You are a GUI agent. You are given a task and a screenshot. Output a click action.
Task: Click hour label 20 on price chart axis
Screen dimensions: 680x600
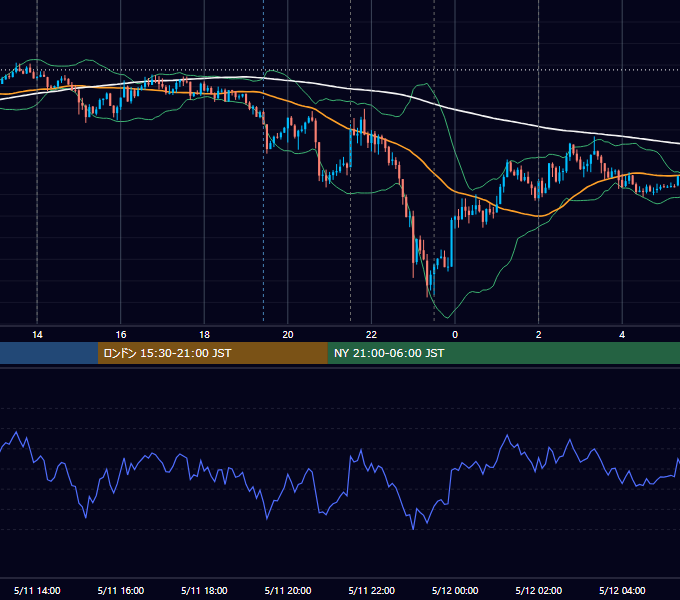click(x=288, y=335)
